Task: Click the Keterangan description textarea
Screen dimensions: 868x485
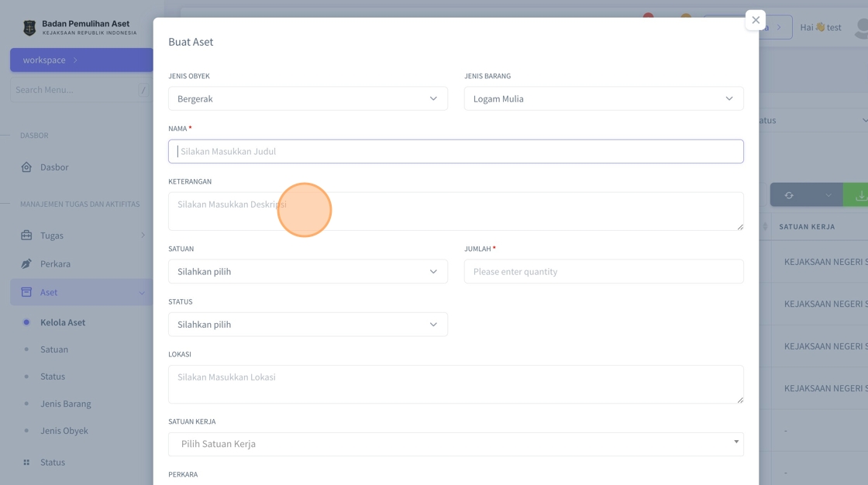Action: coord(456,211)
